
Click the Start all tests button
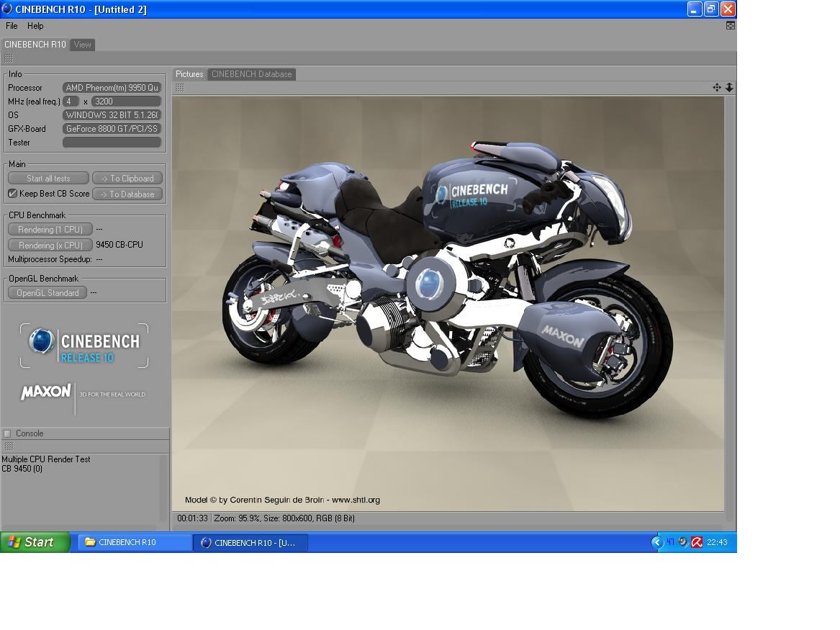point(48,179)
